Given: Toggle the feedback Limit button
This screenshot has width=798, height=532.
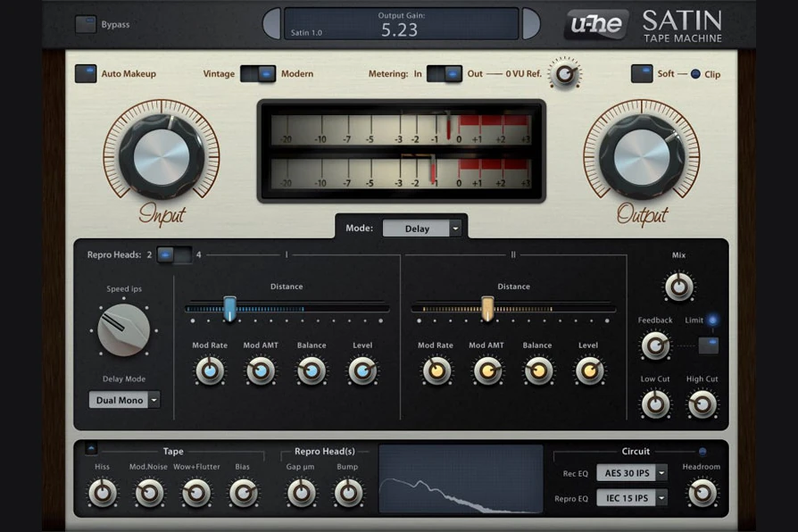Looking at the screenshot, I should pos(709,345).
